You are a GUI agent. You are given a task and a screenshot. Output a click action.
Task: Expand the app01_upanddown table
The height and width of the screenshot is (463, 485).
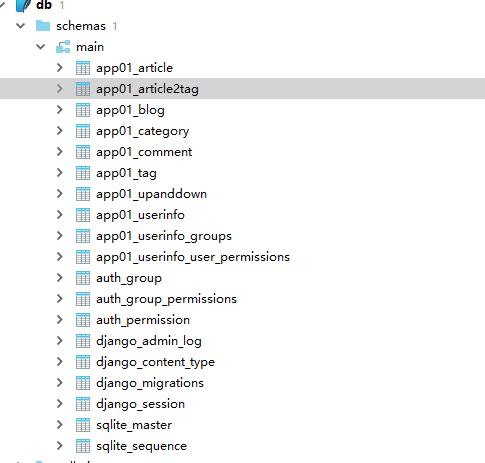click(60, 194)
